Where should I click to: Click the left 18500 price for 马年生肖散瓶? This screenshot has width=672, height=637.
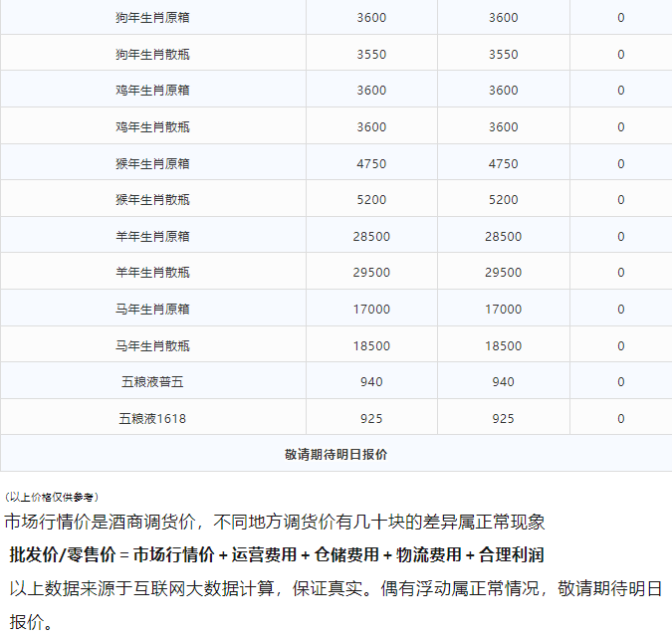coord(371,346)
